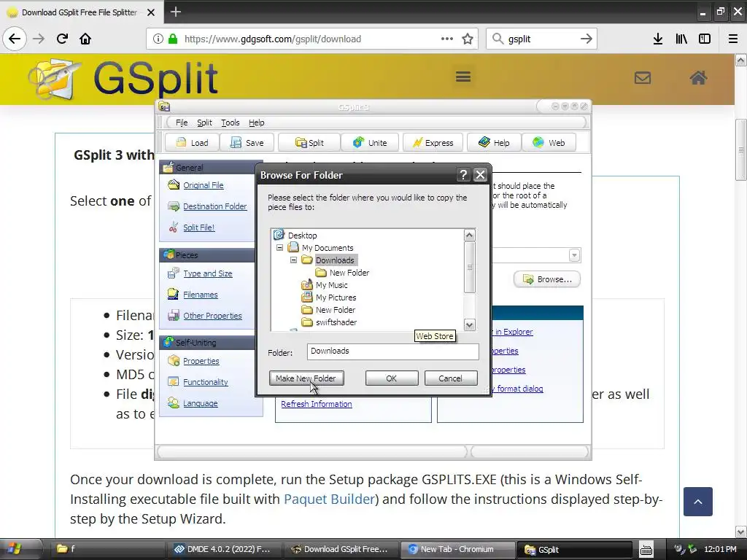Reload the page in the browser
Screen dimensions: 747x560
pos(62,39)
